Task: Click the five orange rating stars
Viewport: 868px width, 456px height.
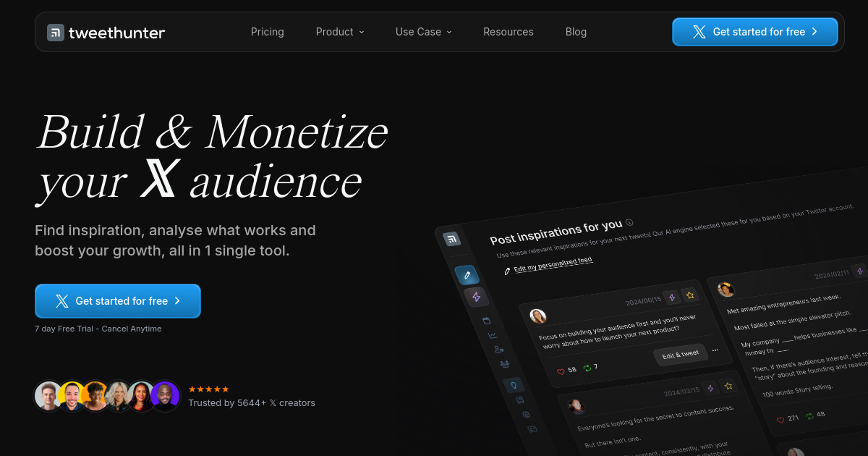Action: pos(209,389)
